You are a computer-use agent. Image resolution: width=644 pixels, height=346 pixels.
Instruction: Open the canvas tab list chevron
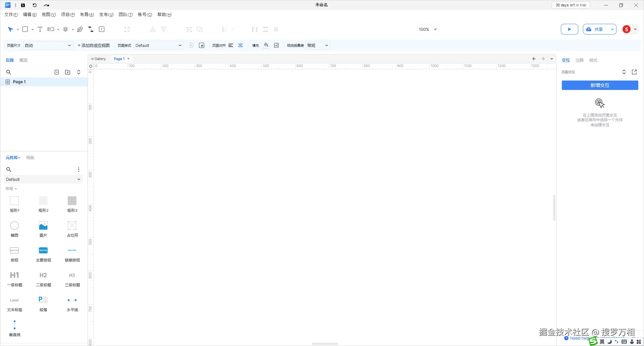point(552,59)
